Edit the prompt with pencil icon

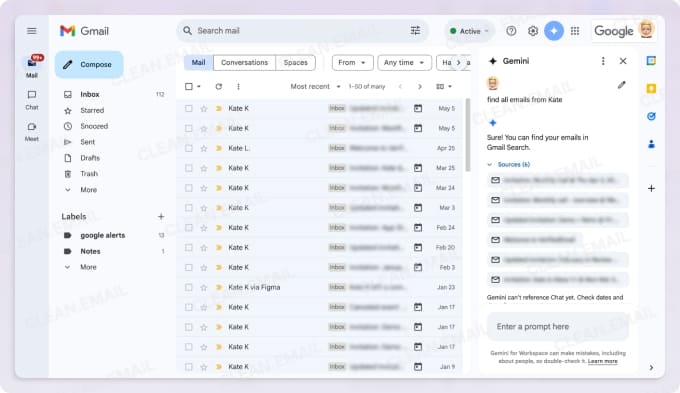pos(621,85)
